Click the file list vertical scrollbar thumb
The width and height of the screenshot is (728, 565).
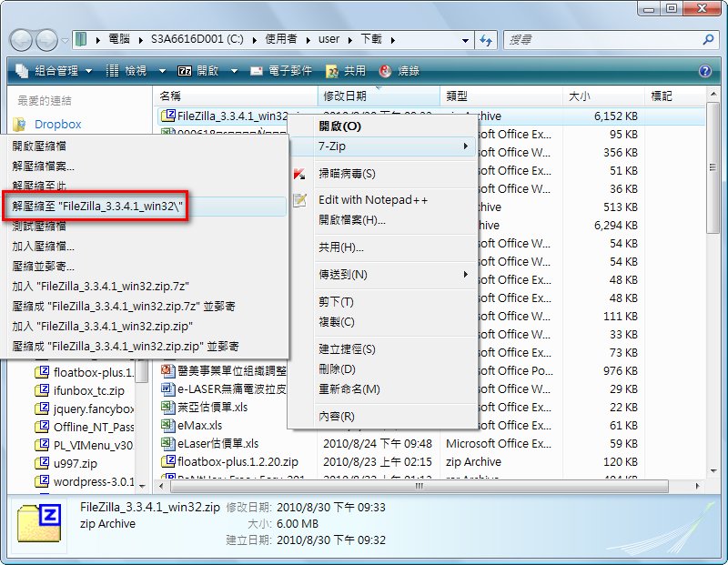pyautogui.click(x=713, y=167)
